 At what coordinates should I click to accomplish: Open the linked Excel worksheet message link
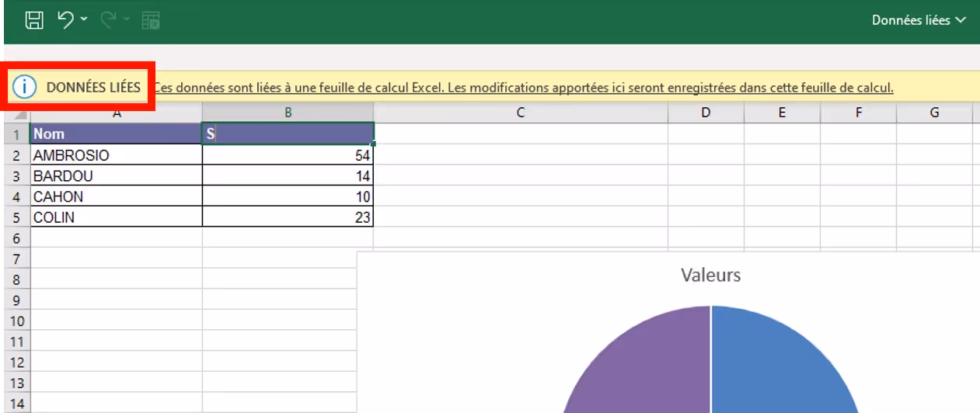pyautogui.click(x=523, y=88)
